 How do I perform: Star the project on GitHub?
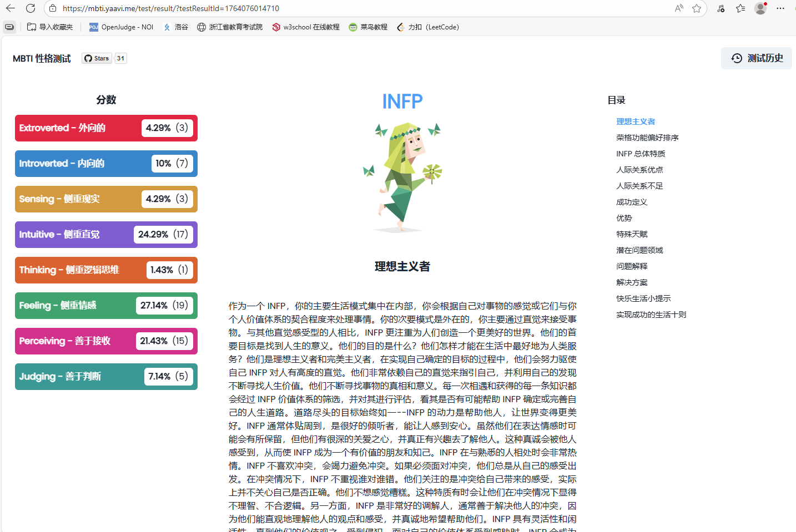coord(96,58)
